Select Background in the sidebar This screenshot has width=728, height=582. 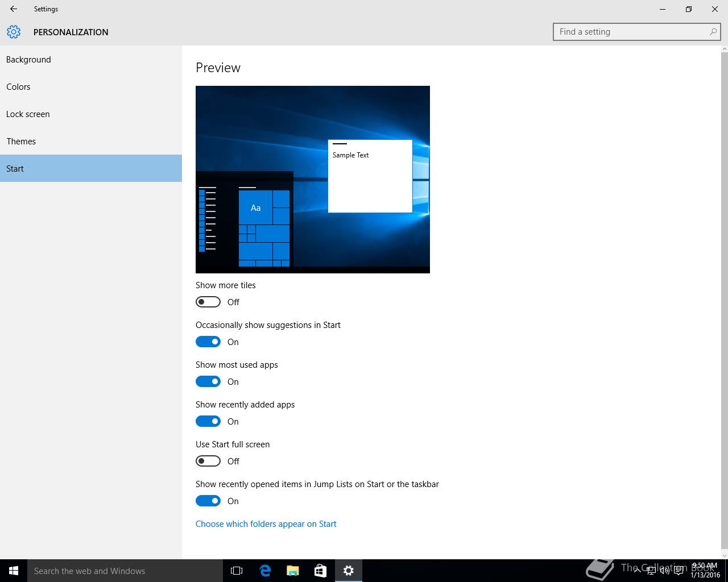[x=28, y=60]
